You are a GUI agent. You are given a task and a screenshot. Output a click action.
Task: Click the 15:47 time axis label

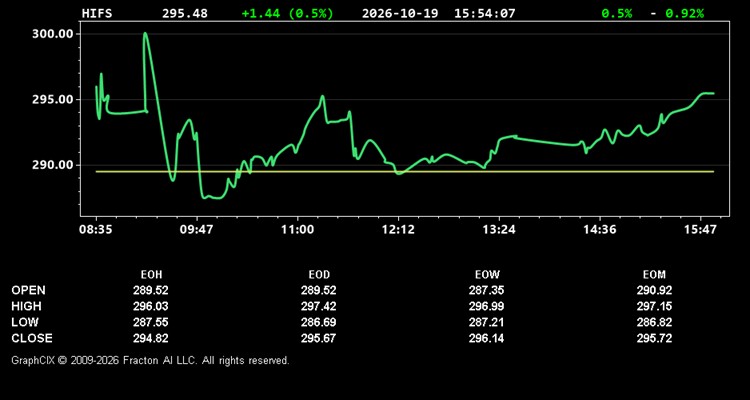[700, 230]
